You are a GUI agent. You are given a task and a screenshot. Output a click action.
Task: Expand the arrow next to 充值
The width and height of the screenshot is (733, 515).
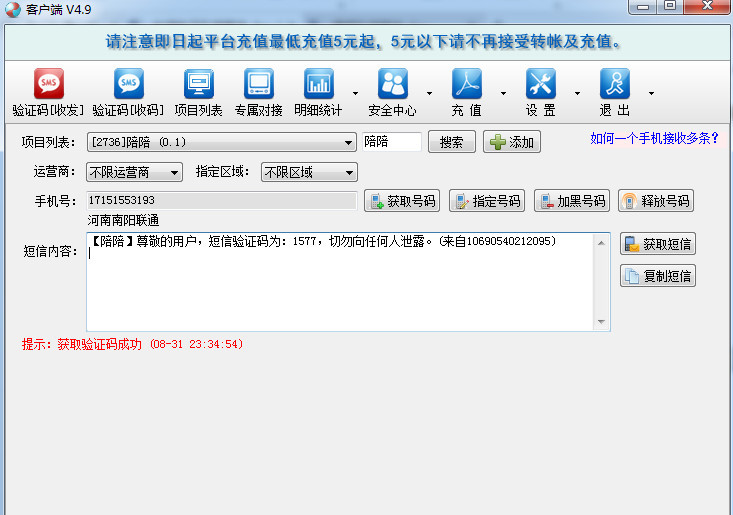point(503,93)
